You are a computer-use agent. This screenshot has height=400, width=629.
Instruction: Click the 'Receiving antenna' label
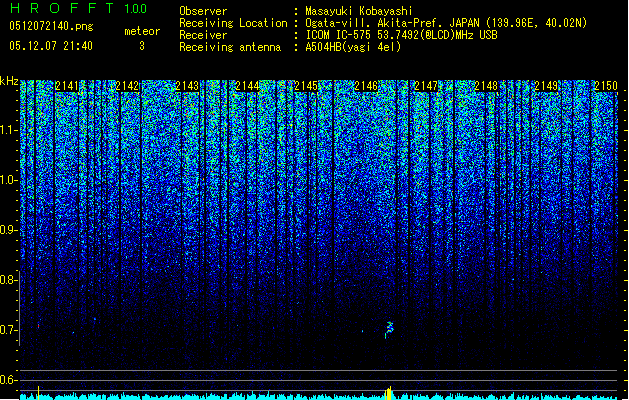point(230,47)
